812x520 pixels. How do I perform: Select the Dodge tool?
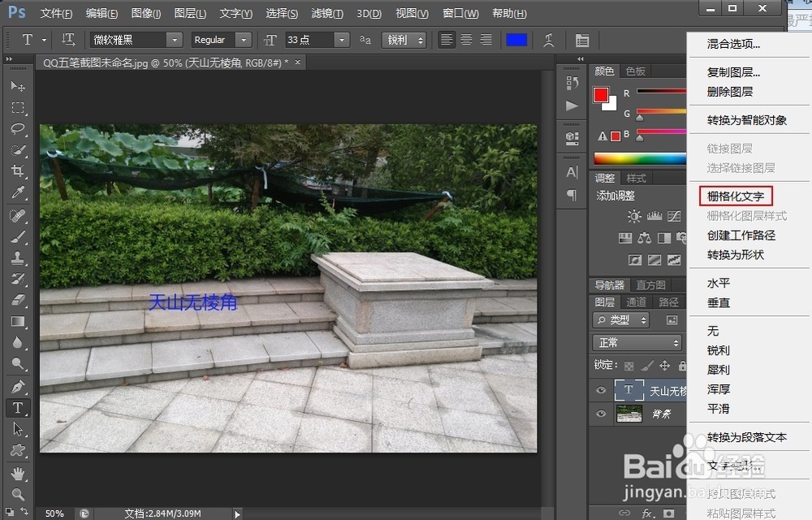18,363
